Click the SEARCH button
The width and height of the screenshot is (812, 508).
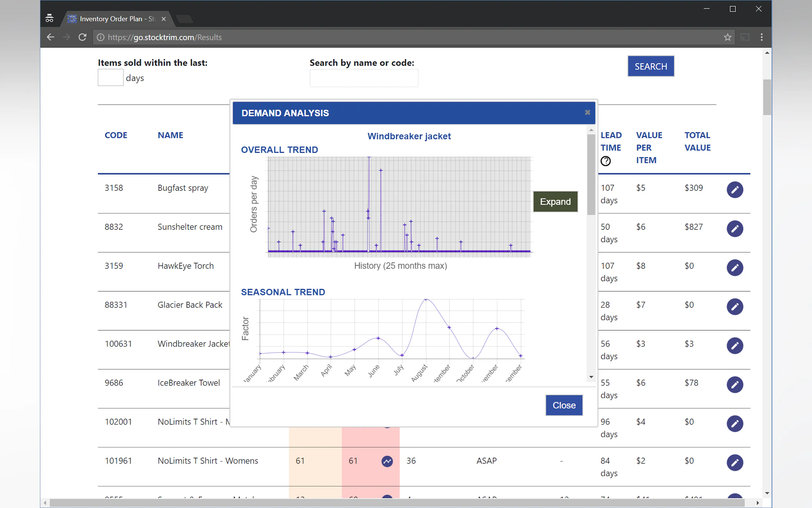pyautogui.click(x=650, y=66)
